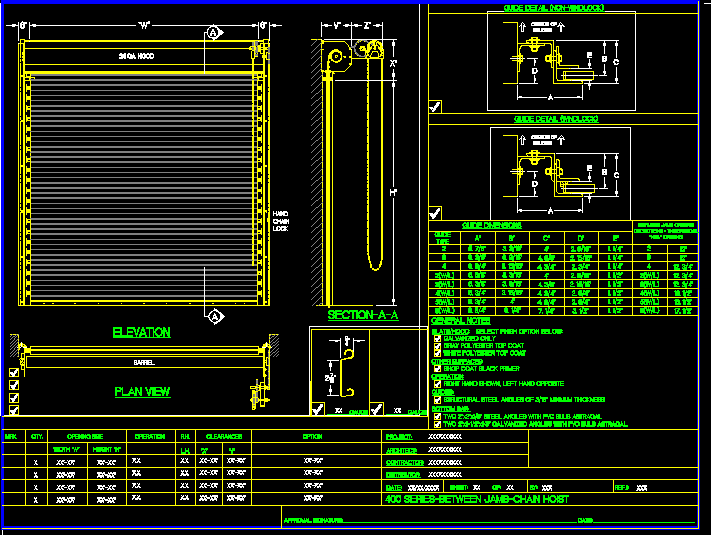The image size is (711, 535).
Task: Select the CLEARANCES column header
Action: (224, 437)
